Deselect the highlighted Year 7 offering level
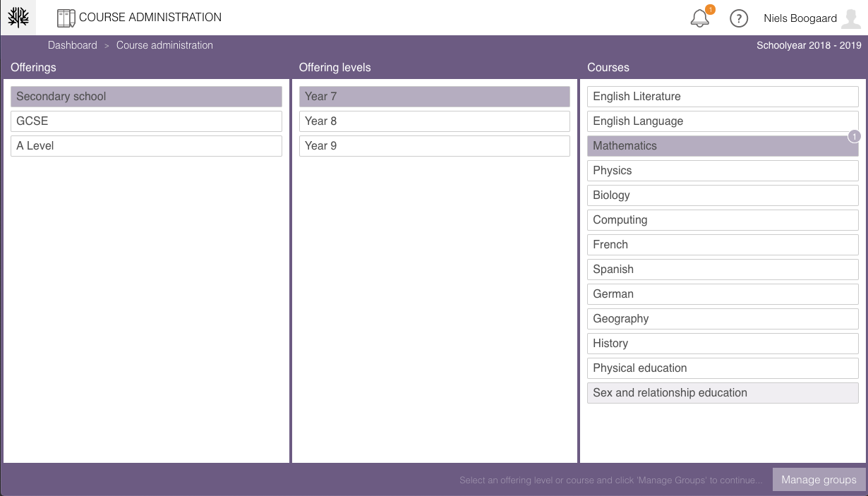 pyautogui.click(x=435, y=96)
